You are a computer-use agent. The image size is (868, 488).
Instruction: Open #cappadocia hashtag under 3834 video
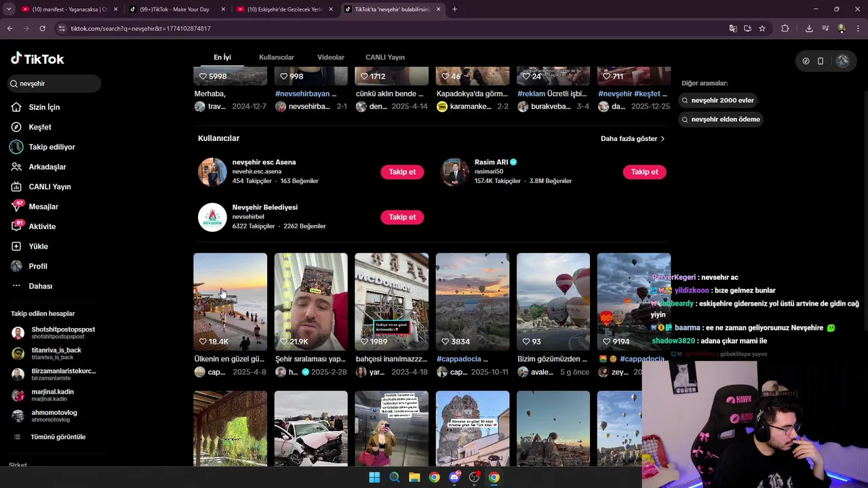tap(458, 359)
